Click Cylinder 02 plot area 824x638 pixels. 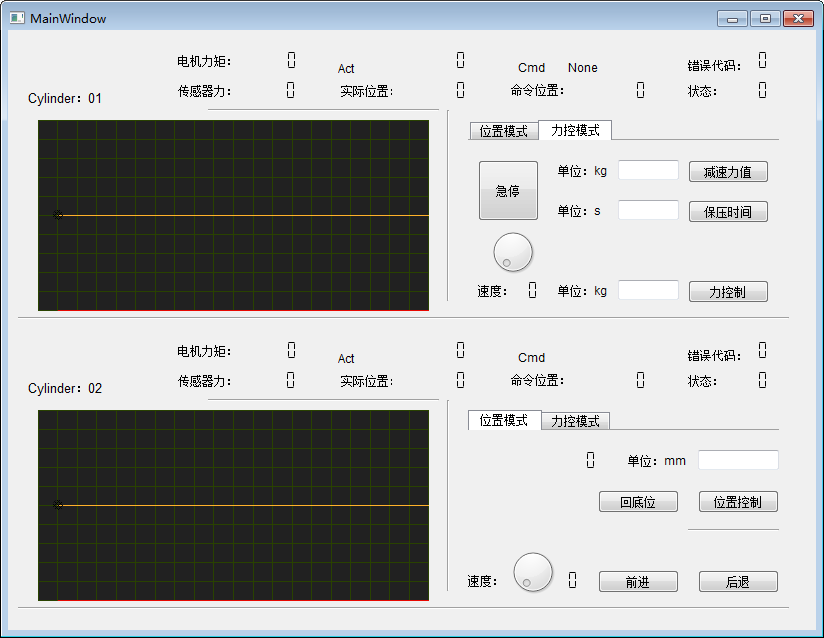click(x=233, y=506)
